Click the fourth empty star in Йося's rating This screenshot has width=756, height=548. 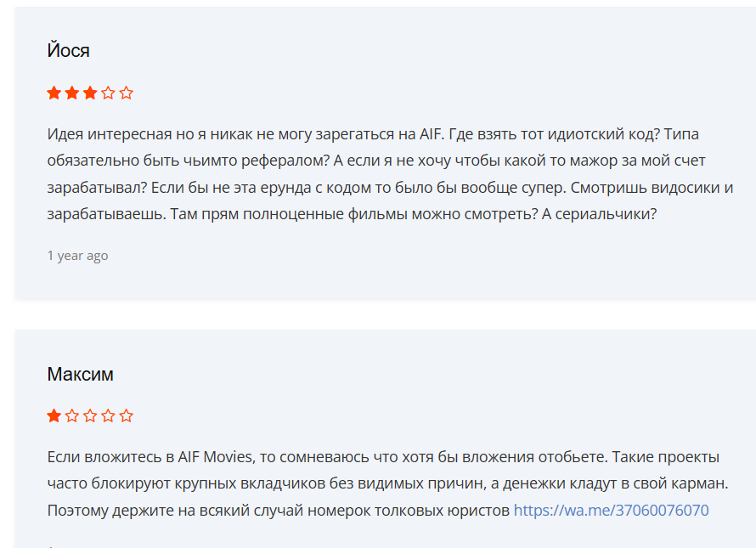[x=108, y=93]
